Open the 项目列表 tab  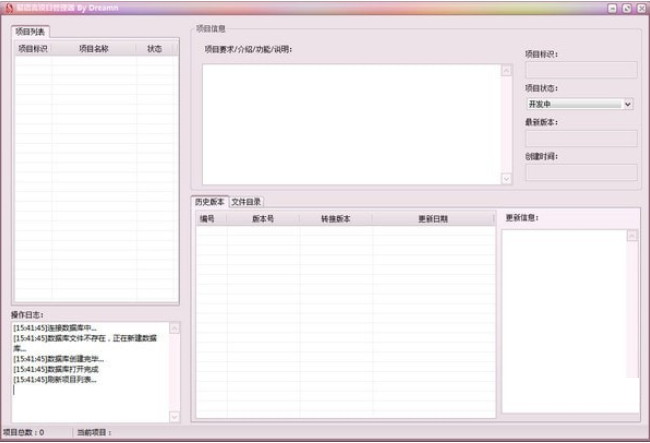pos(31,32)
